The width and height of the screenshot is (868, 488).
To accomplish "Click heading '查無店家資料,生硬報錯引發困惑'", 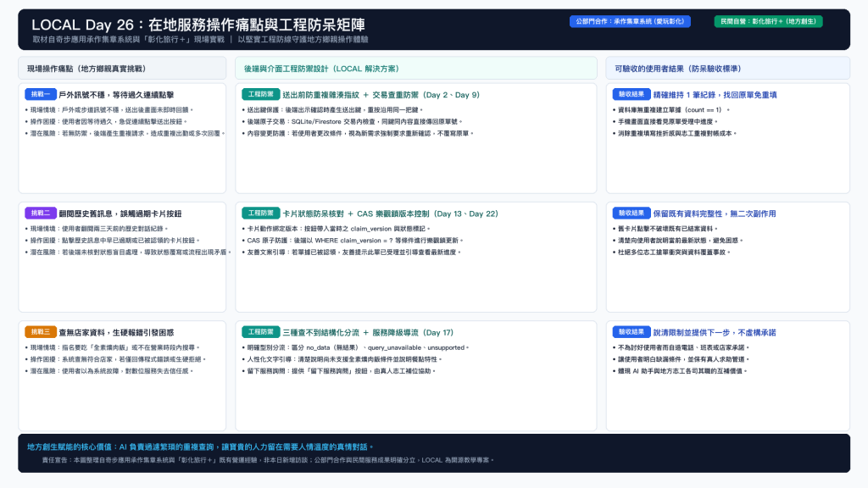I will coord(116,332).
